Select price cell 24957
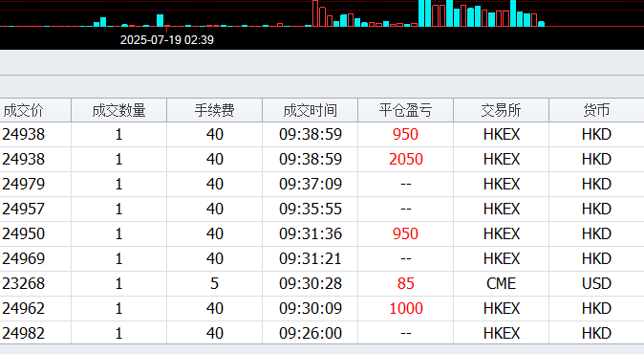 [24, 209]
